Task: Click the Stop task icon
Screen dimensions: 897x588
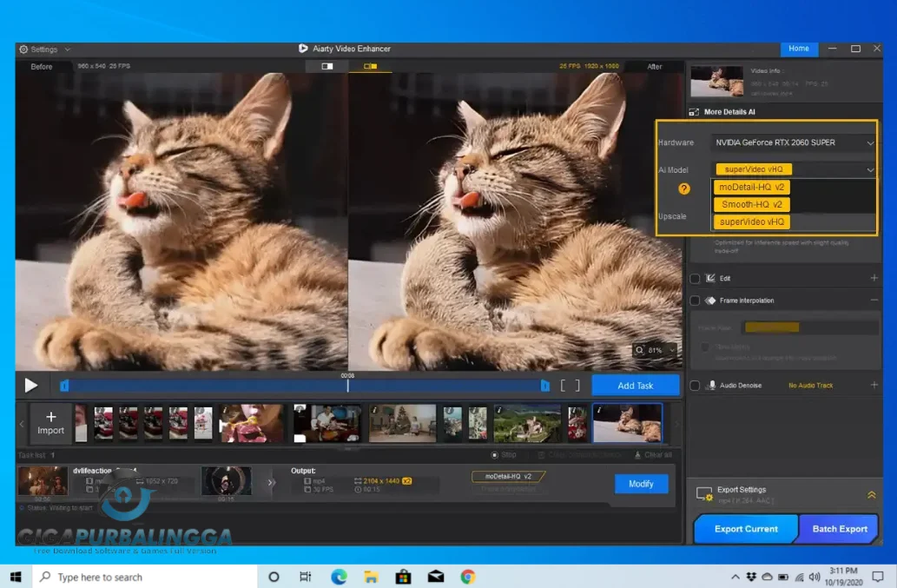Action: pos(494,455)
